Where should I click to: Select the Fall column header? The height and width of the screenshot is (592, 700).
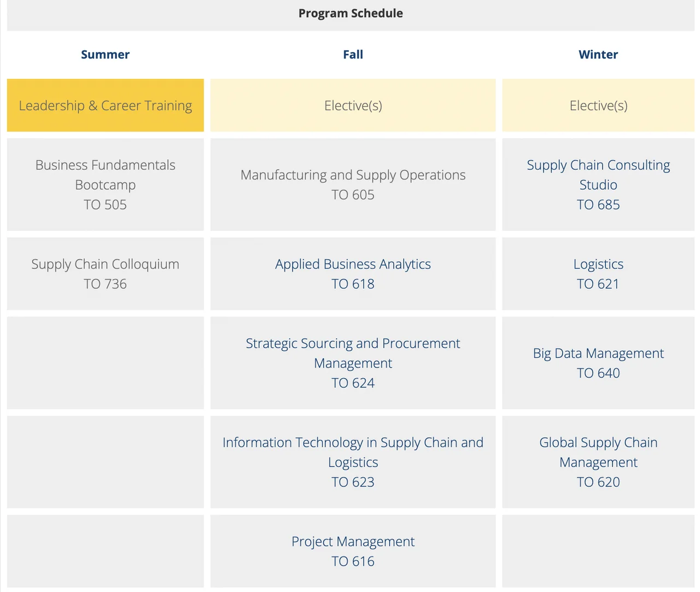click(353, 55)
